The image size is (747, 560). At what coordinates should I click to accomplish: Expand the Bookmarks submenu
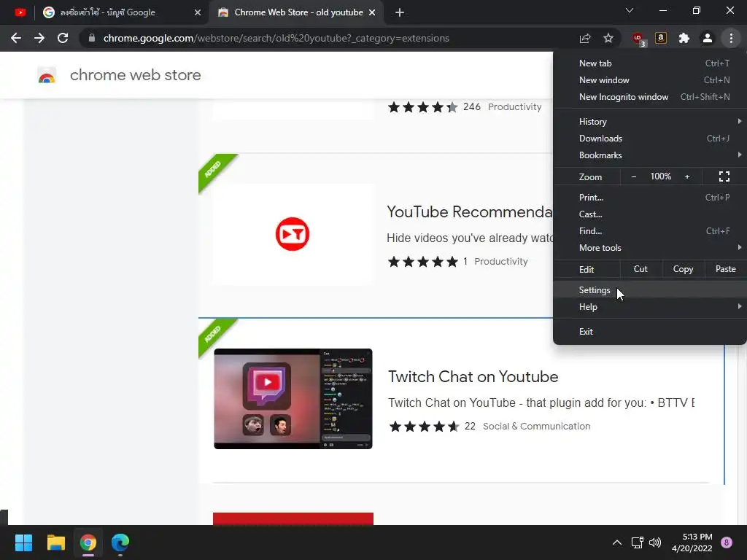click(x=650, y=155)
